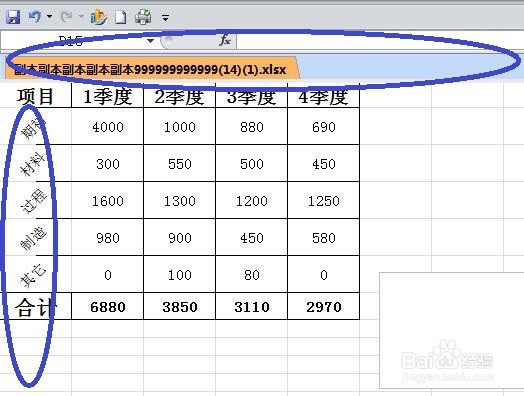Screen dimensions: 524x396
Task: Select the cell containing 100
Action: (x=179, y=274)
